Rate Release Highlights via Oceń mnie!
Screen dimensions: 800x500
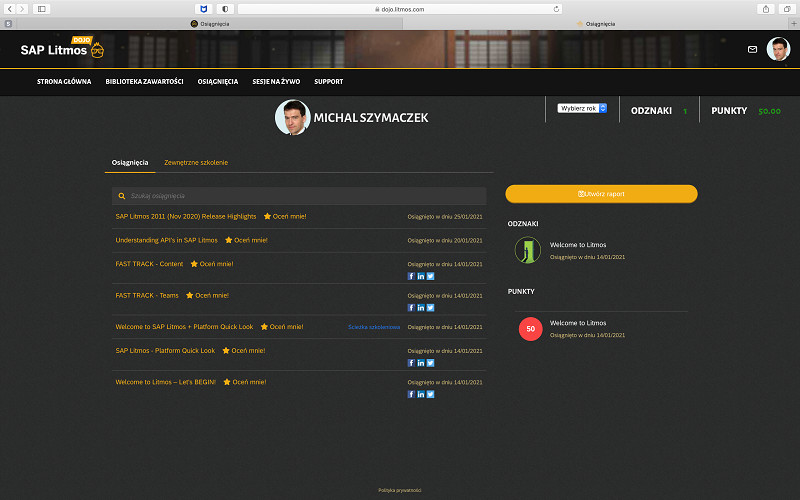(285, 216)
